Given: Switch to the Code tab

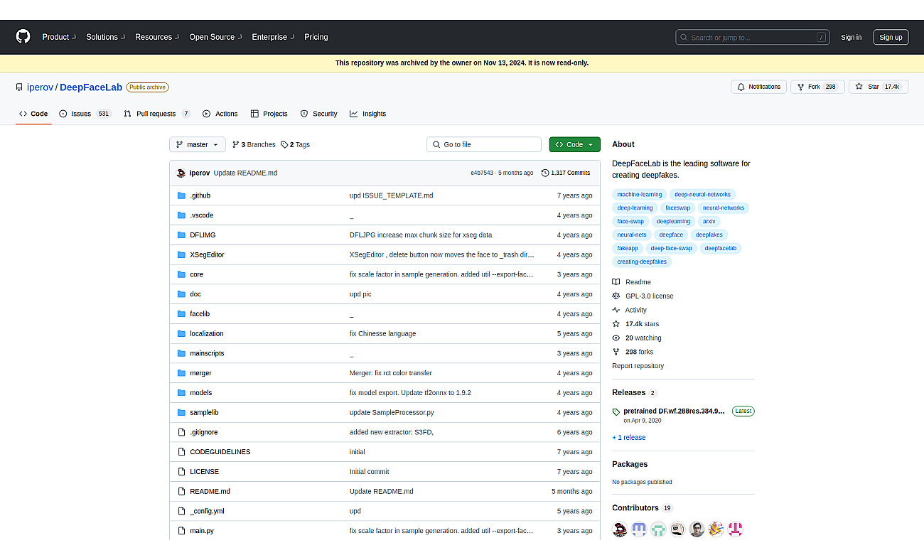Looking at the screenshot, I should 33,114.
